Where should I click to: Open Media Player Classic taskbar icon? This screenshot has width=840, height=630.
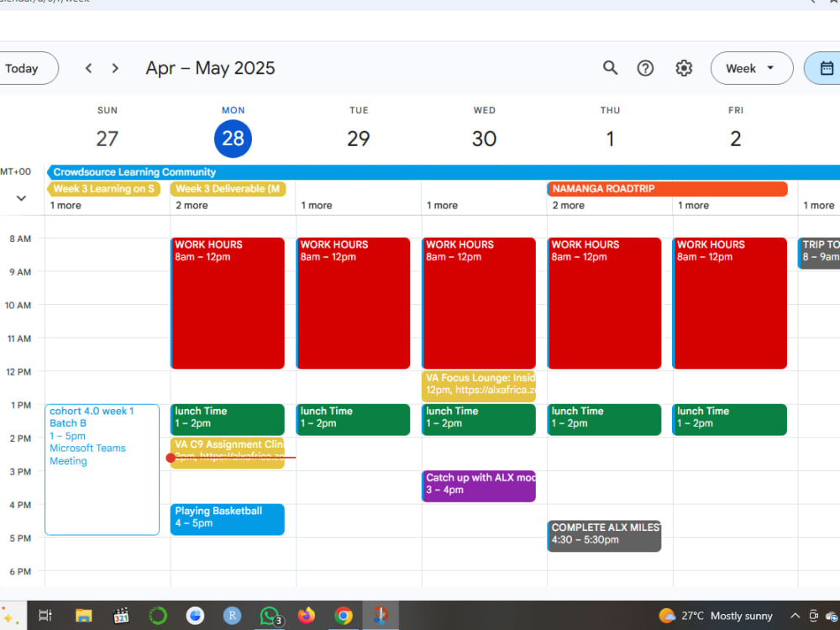tap(121, 616)
